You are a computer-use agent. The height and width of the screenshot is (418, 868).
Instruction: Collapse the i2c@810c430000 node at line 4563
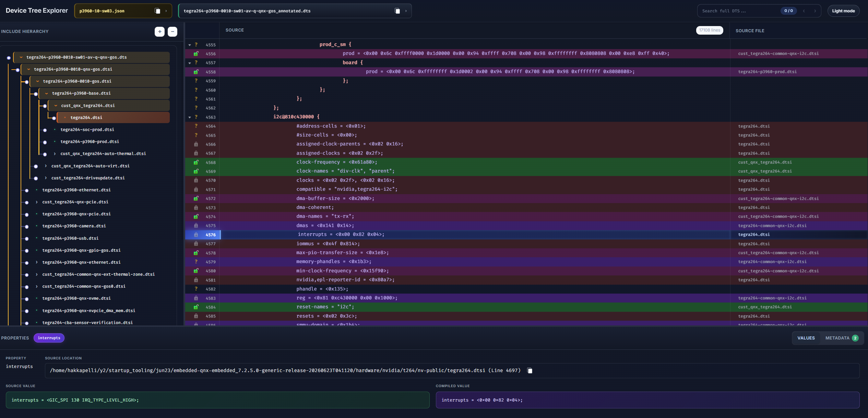pos(190,117)
